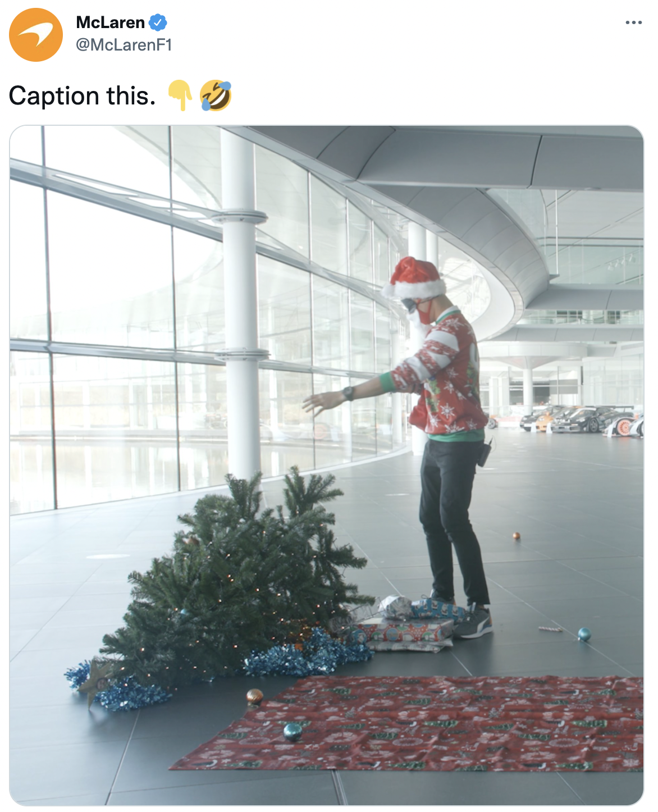Click the teal bauble on the wrapping paper

(x=293, y=732)
